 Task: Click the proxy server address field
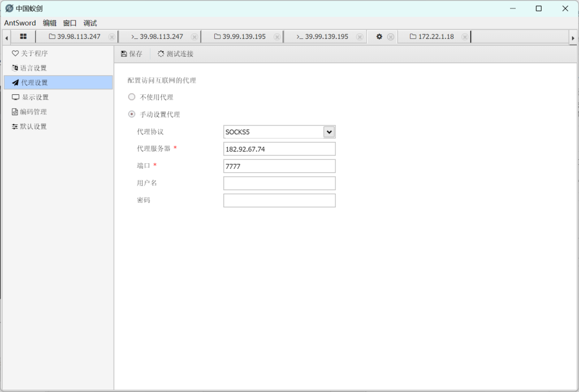click(x=279, y=149)
